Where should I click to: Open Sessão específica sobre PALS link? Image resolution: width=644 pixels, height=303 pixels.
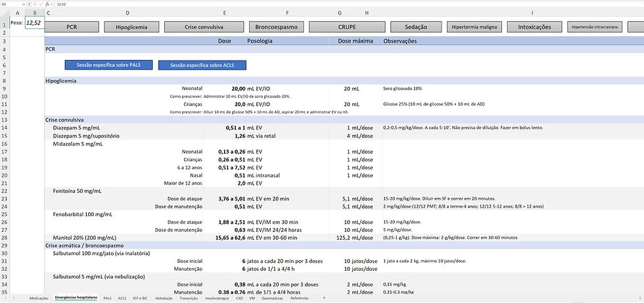[x=108, y=64]
